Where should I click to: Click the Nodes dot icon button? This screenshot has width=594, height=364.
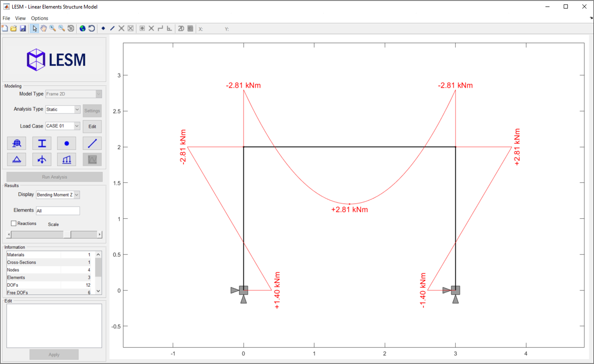point(67,143)
